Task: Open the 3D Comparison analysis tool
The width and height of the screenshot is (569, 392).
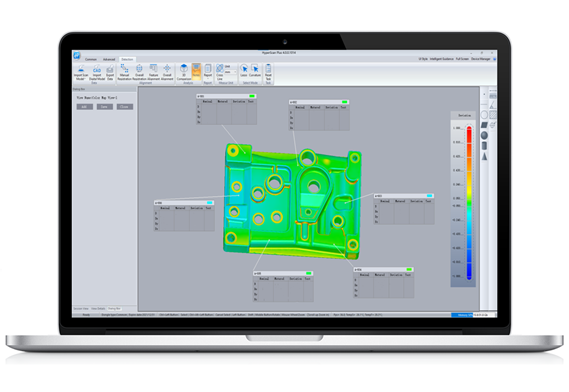Action: [184, 68]
